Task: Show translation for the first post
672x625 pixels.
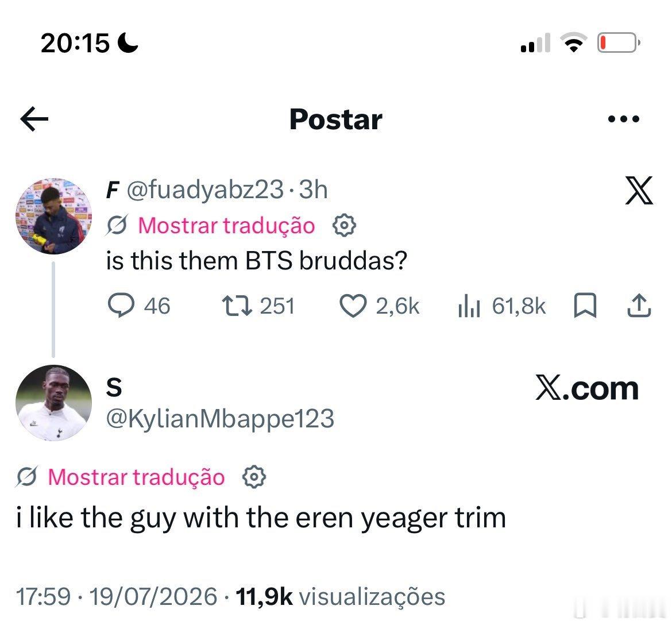Action: [x=226, y=226]
